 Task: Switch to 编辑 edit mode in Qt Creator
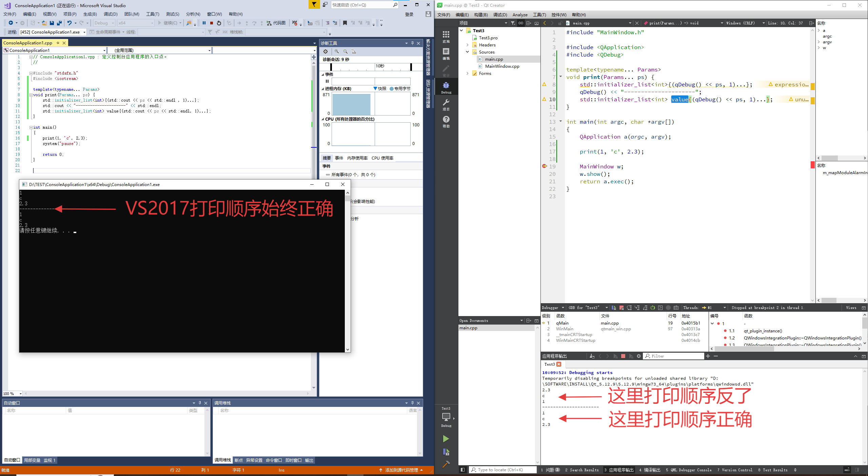[x=446, y=54]
